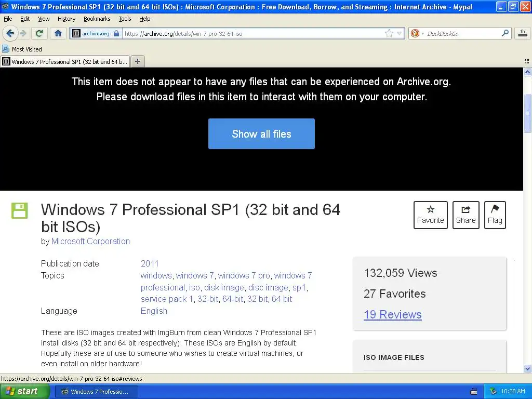Click the 'ISO IMAGE FILES' heading

tap(394, 357)
